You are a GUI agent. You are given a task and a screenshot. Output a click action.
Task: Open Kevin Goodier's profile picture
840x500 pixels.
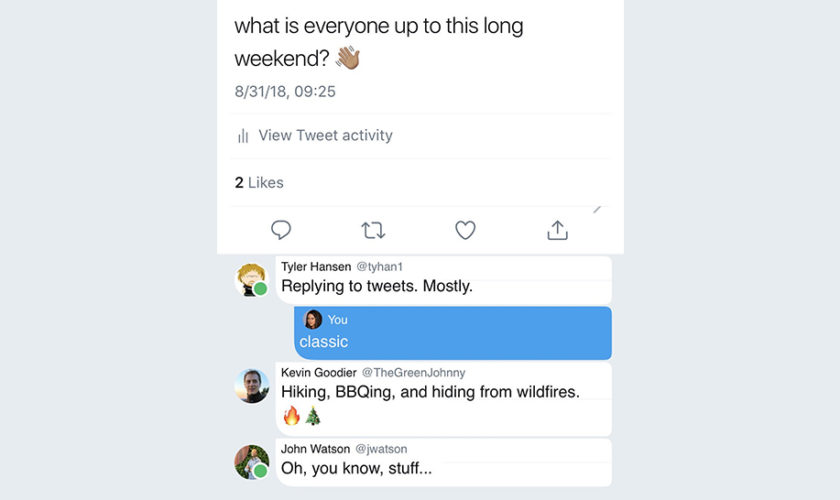coord(251,385)
